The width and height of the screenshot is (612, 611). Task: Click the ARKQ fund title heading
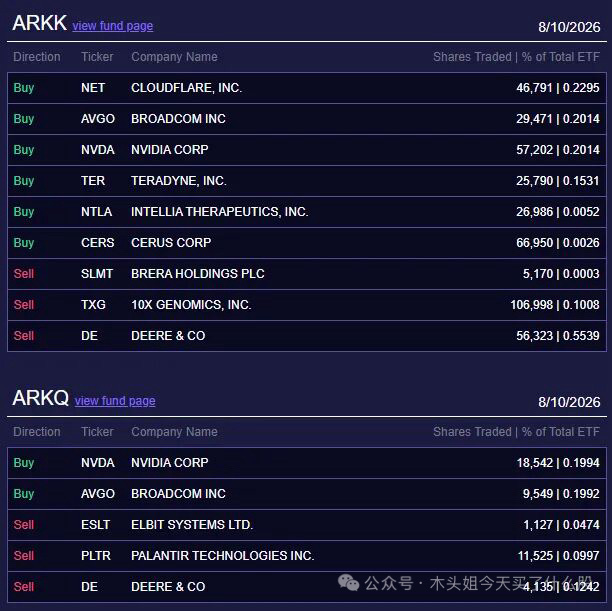pyautogui.click(x=40, y=398)
